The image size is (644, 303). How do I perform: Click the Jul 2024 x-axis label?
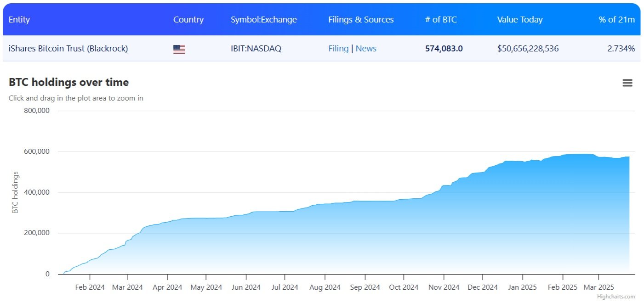pyautogui.click(x=285, y=287)
